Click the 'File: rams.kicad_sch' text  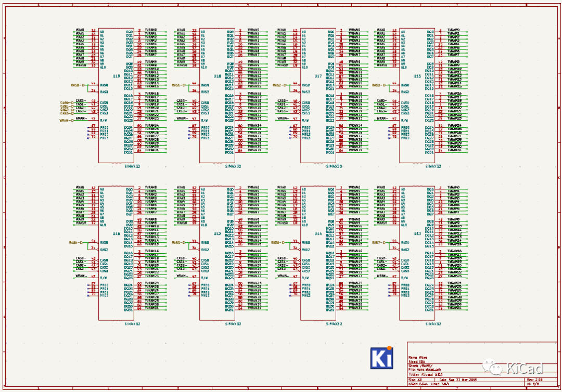(x=425, y=370)
